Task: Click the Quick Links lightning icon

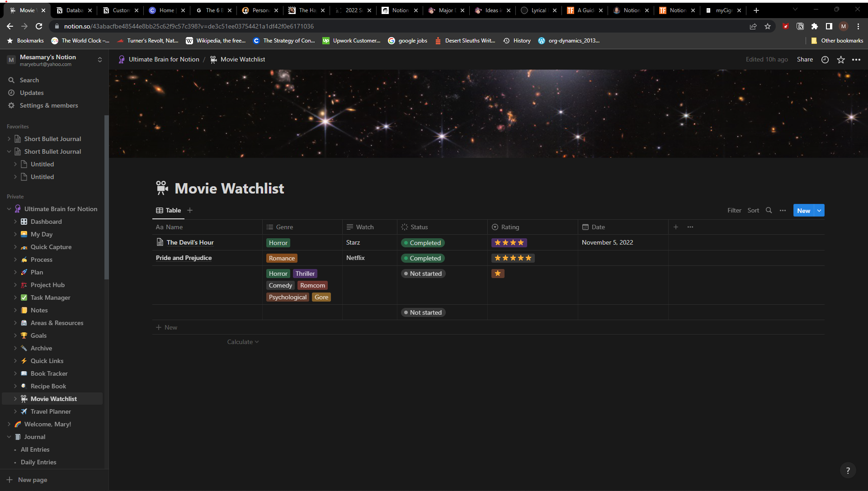Action: pos(24,361)
